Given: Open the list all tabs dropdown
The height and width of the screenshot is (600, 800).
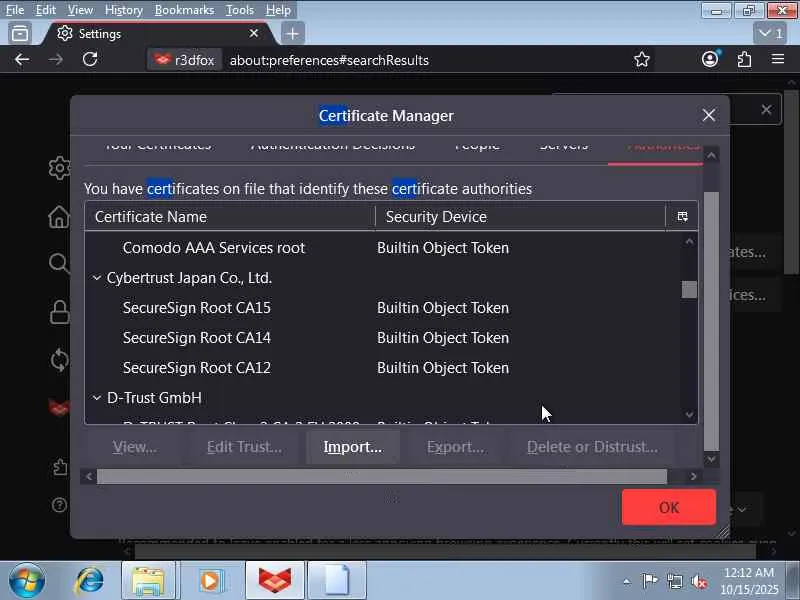Looking at the screenshot, I should [770, 34].
